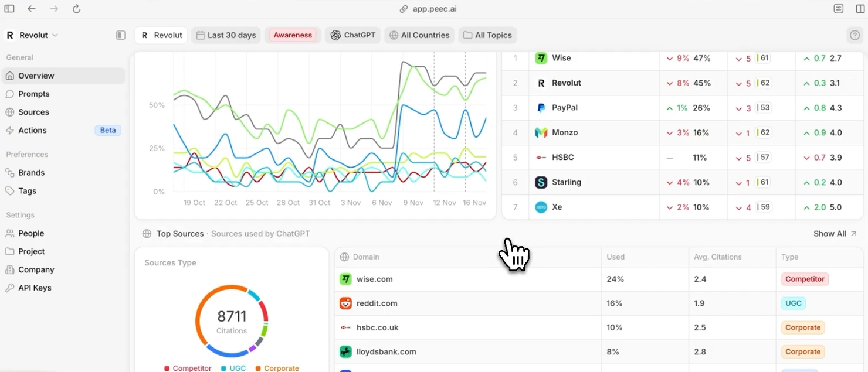
Task: Click the Wise brand icon in the rankings
Action: 540,58
